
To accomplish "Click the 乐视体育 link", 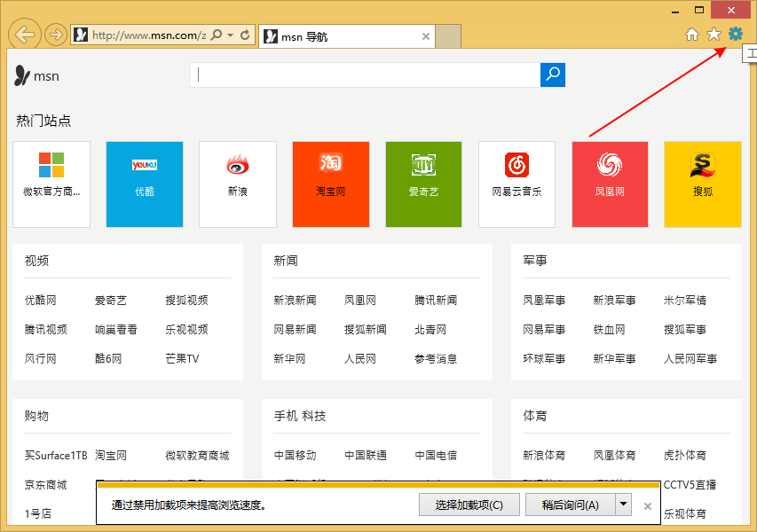I will click(x=685, y=514).
